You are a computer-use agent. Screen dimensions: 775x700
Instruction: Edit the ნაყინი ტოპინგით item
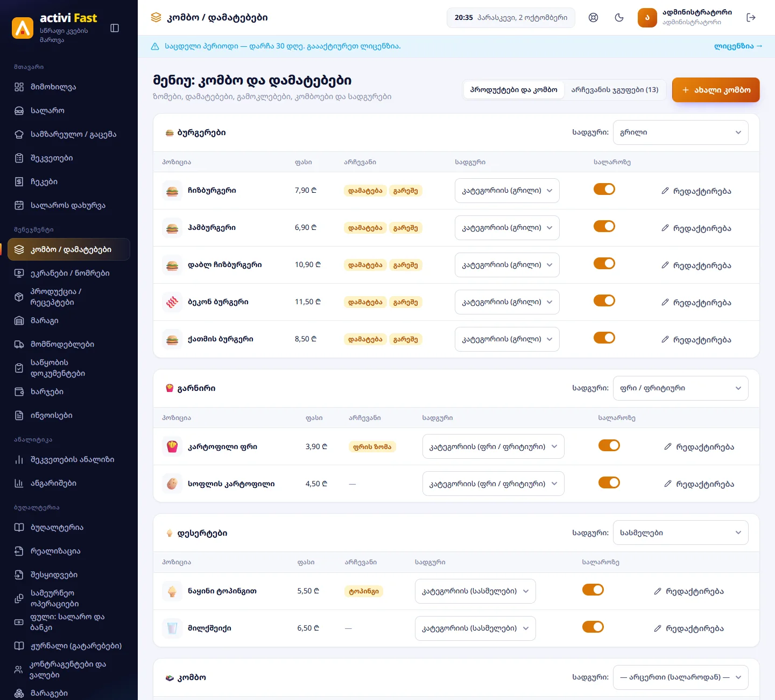689,591
